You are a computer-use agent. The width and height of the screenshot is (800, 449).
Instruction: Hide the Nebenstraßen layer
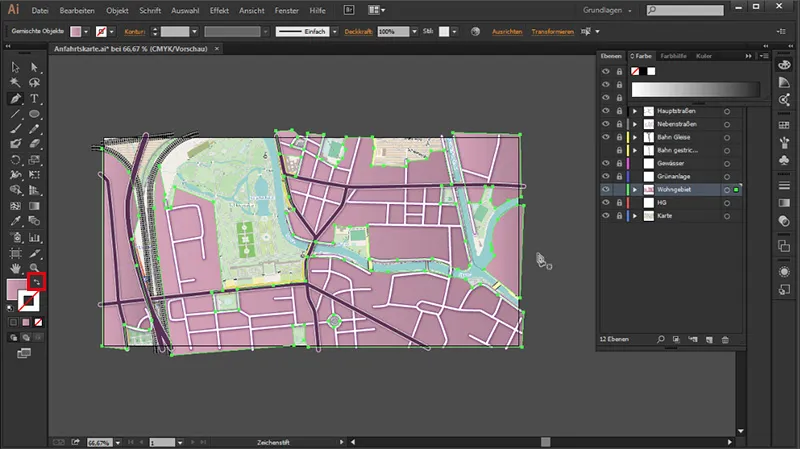[606, 124]
